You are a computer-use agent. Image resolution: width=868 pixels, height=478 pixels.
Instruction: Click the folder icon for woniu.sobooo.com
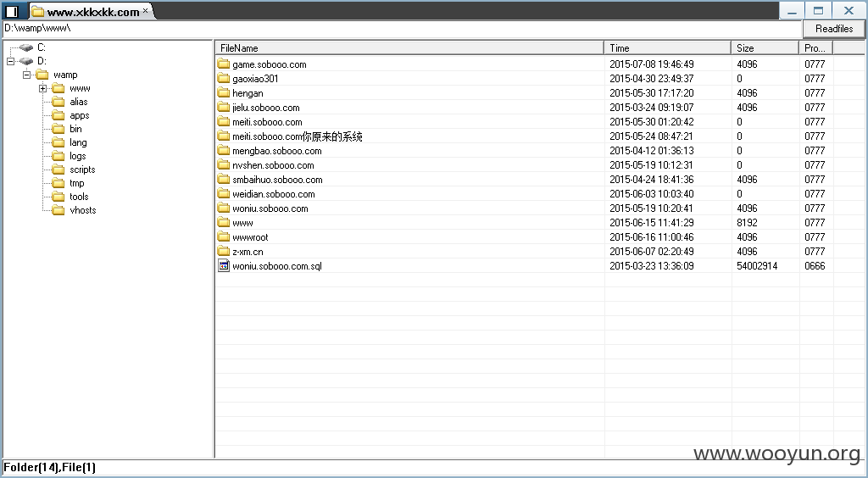point(224,208)
